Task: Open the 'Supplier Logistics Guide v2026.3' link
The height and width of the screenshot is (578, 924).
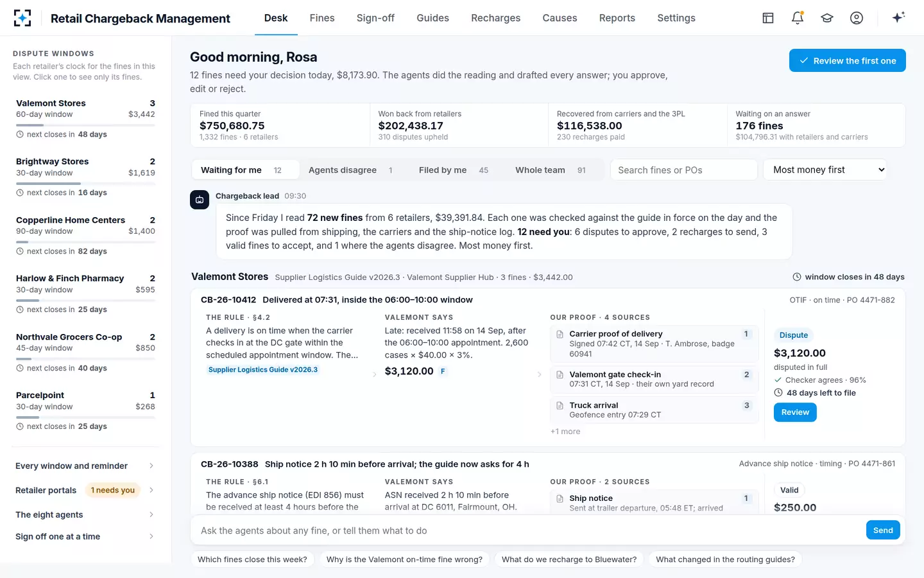Action: click(x=263, y=370)
